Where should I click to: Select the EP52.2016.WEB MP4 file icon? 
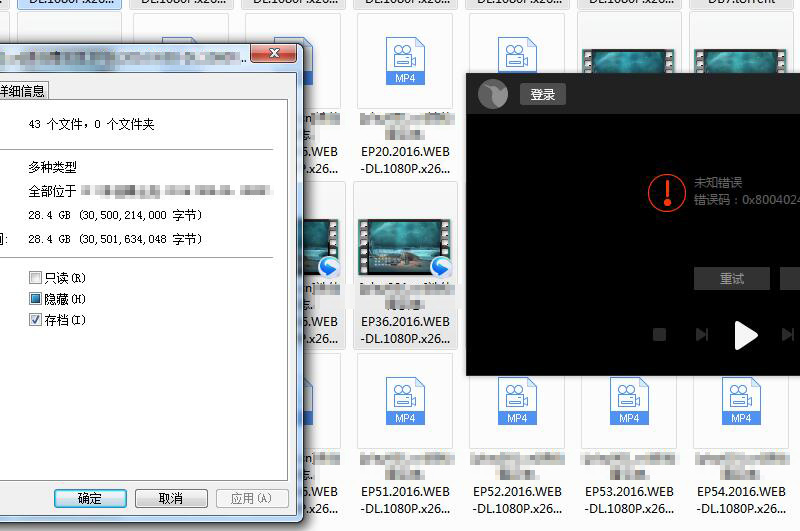pyautogui.click(x=517, y=401)
